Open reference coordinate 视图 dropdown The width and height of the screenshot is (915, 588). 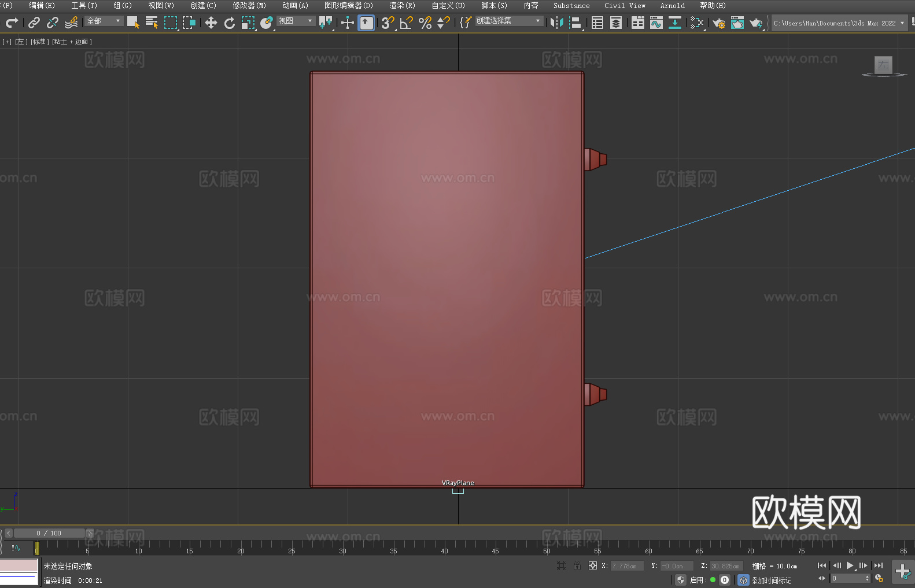[296, 21]
